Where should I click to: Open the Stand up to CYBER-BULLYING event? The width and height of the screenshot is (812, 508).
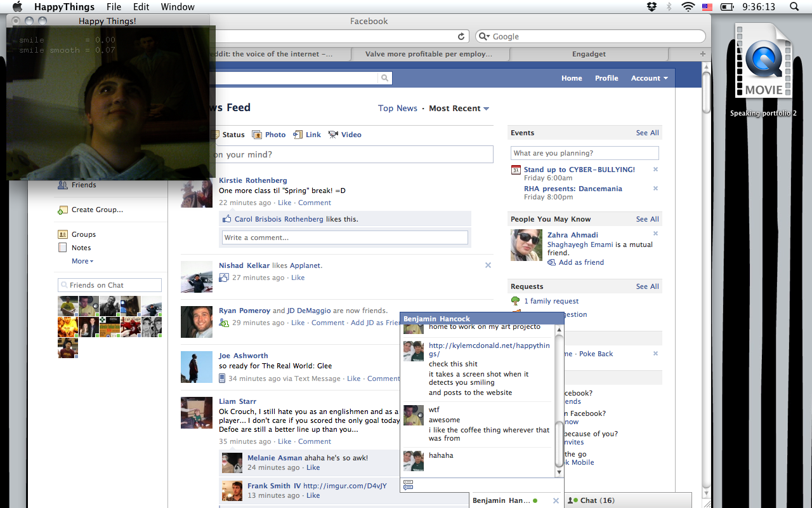579,170
